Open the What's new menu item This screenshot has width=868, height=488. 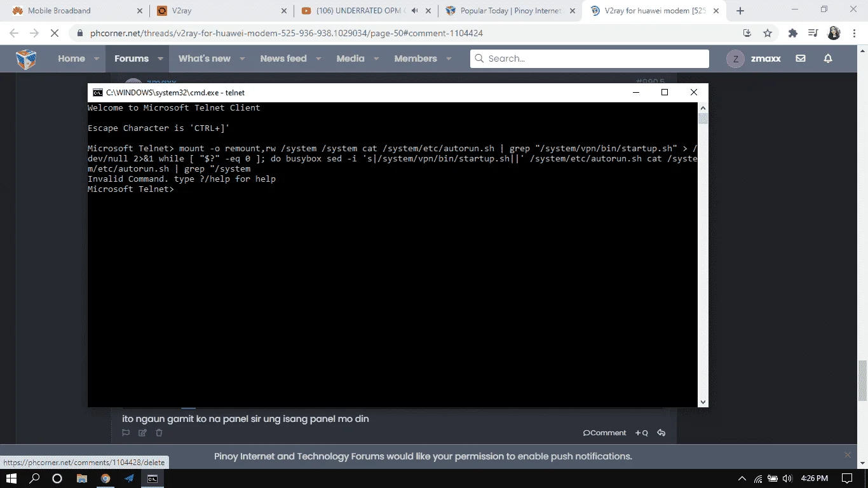205,58
